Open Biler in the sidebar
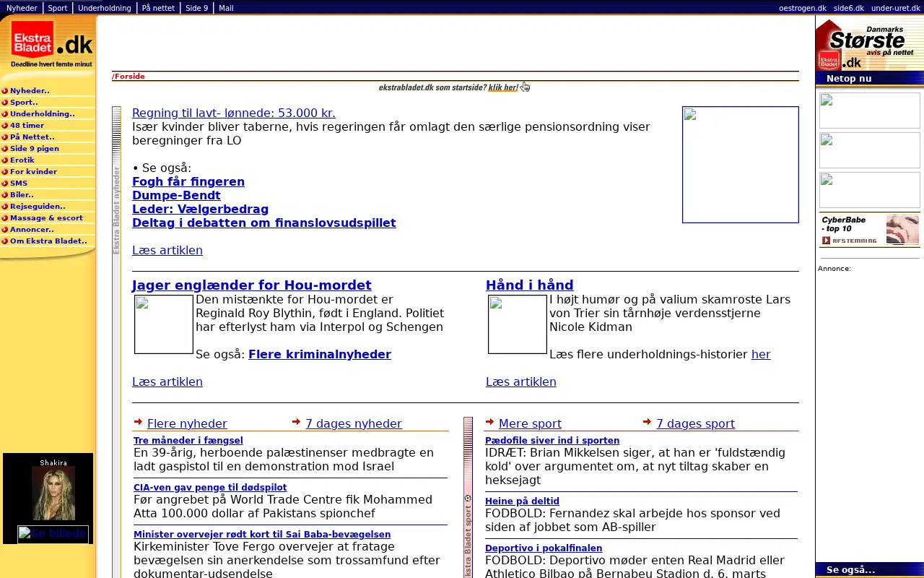Image resolution: width=924 pixels, height=578 pixels. [x=22, y=195]
